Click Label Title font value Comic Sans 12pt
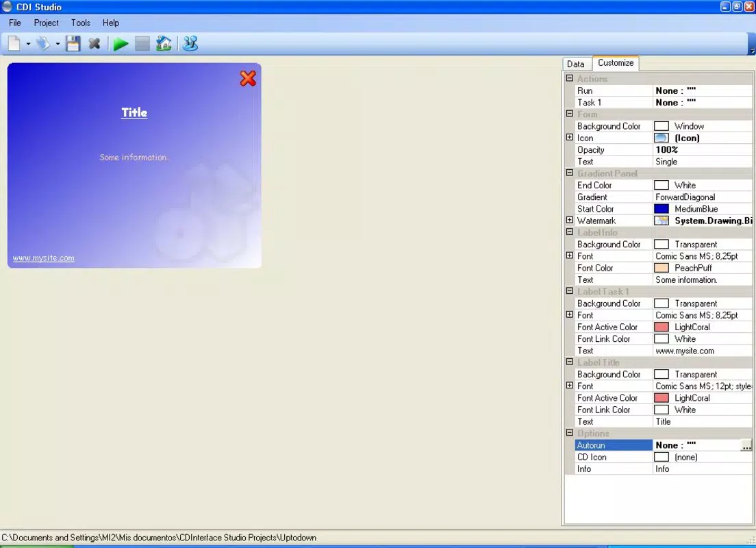This screenshot has width=756, height=548. [703, 386]
